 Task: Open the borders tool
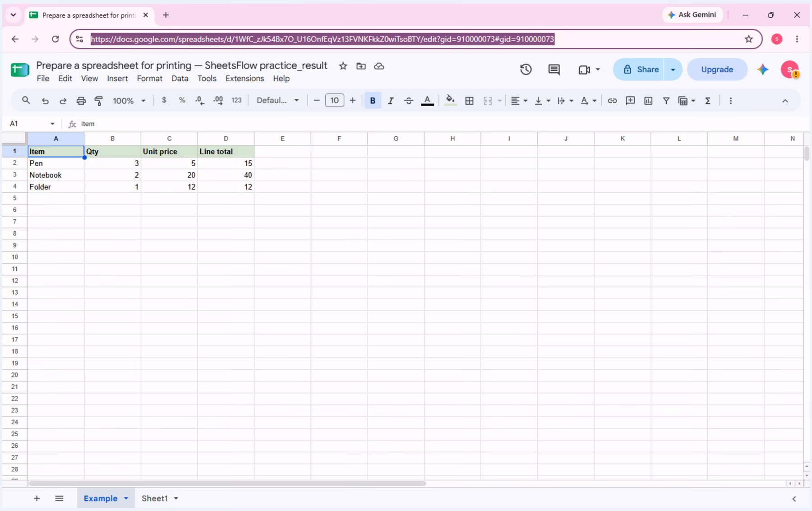coord(469,101)
